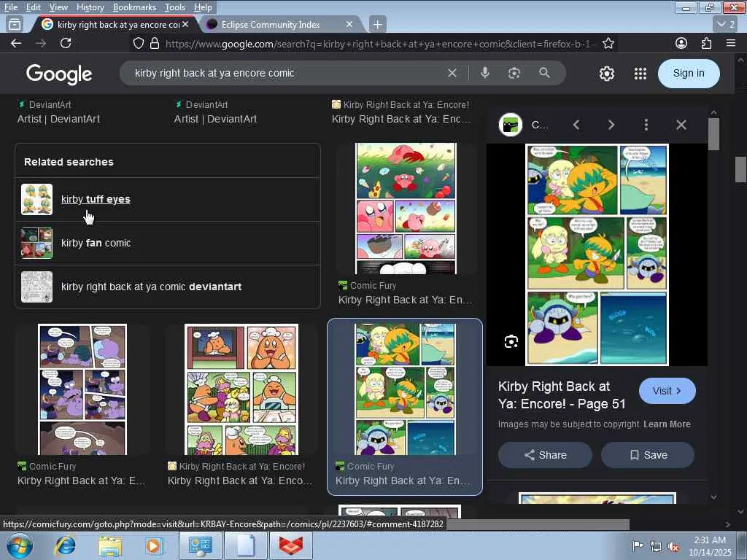This screenshot has width=747, height=560.
Task: Open the Bookmarks menu
Action: coord(134,7)
